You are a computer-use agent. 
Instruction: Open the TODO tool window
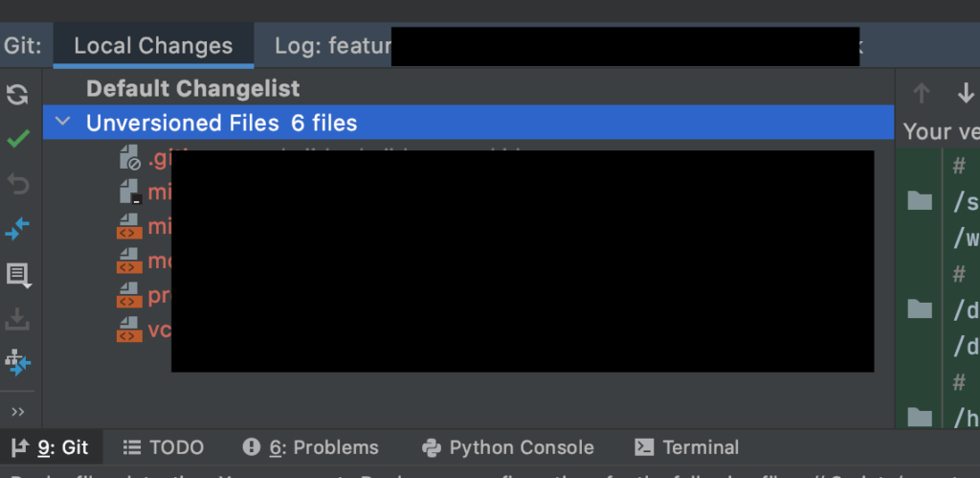pyautogui.click(x=164, y=447)
